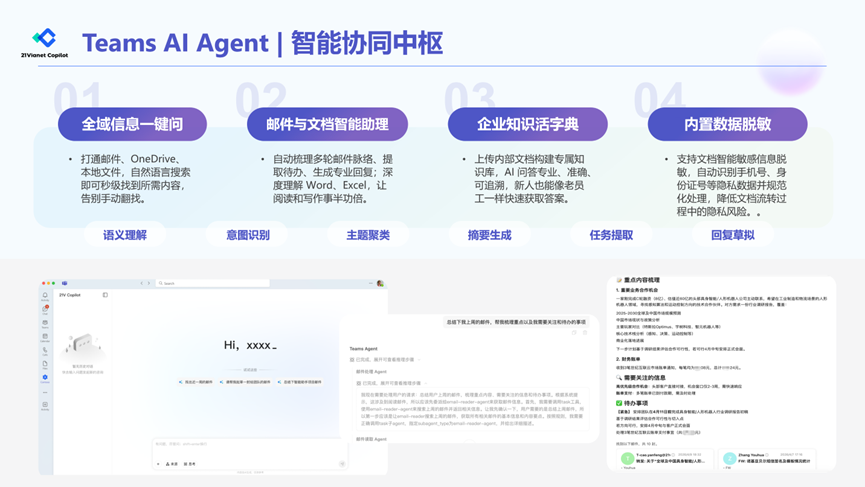Click the 全域信息一键问 button
This screenshot has width=865, height=487.
point(132,125)
